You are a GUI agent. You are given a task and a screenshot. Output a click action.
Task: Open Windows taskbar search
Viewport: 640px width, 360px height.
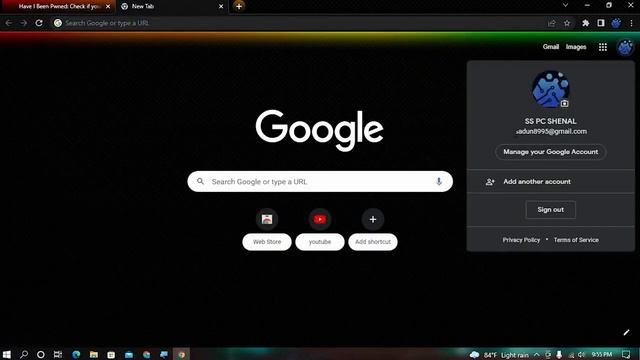pyautogui.click(x=24, y=354)
